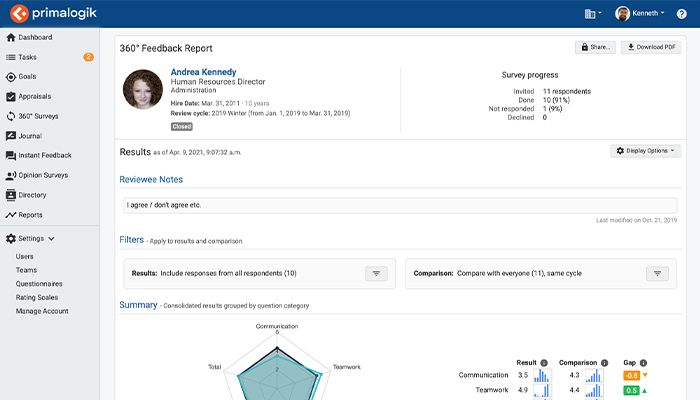Click the Communication result bar chart
The image size is (700, 400).
[x=542, y=375]
